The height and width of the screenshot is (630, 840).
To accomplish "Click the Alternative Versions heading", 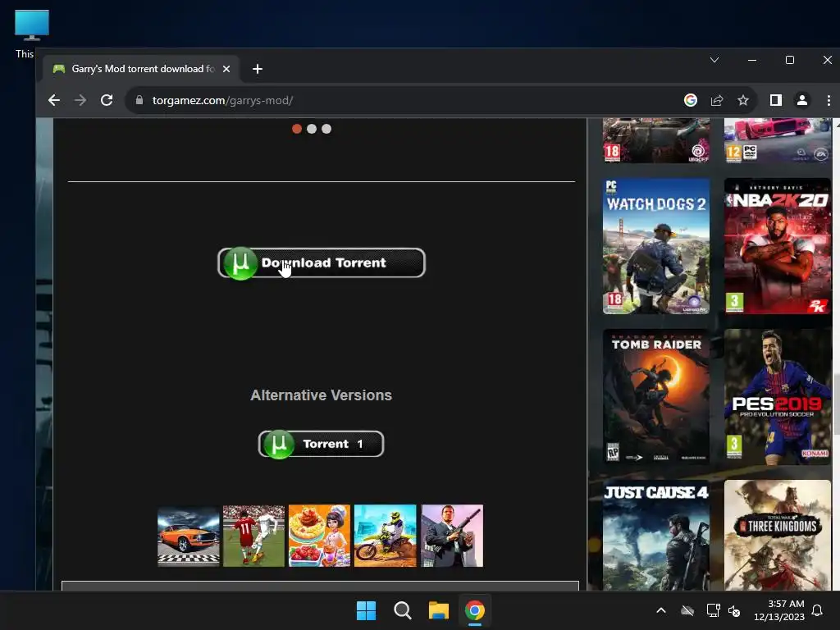I will coord(321,395).
